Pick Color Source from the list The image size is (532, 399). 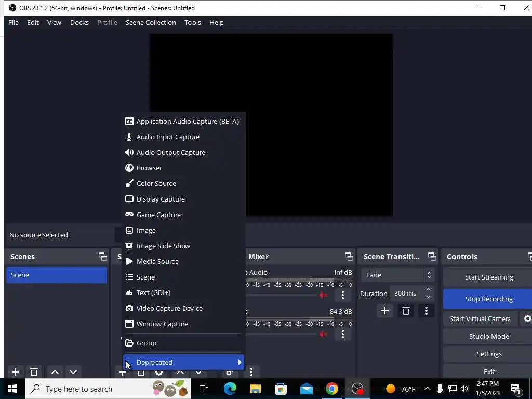click(183, 183)
